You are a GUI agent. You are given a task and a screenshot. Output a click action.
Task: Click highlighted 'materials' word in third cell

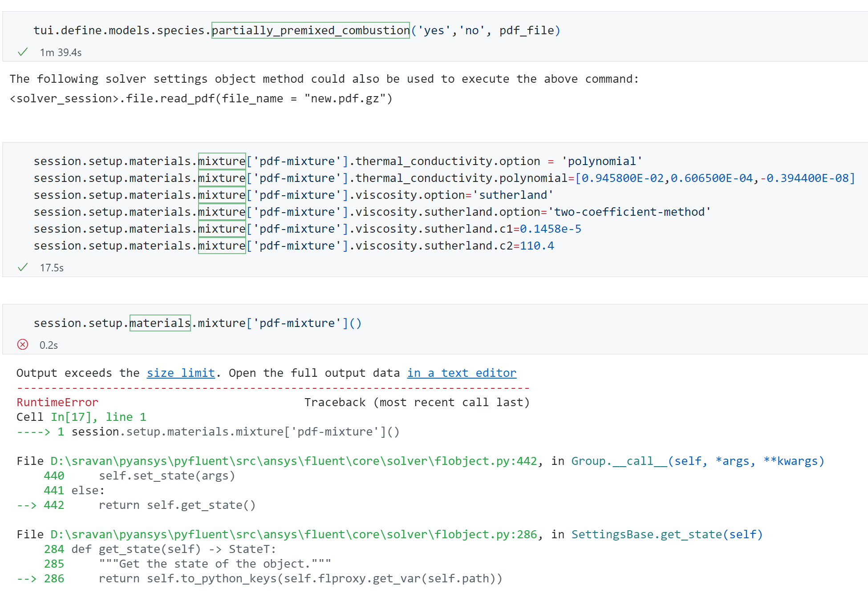coord(160,323)
